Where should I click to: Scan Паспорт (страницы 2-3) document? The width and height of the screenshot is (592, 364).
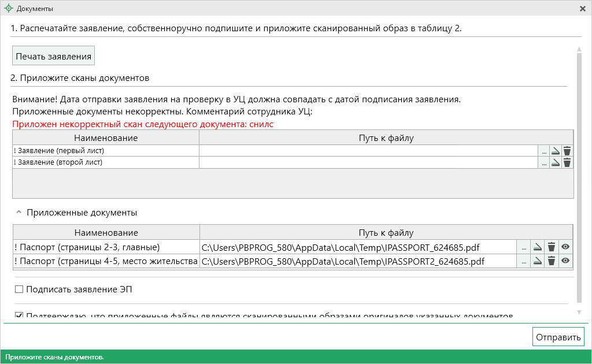[x=537, y=247]
